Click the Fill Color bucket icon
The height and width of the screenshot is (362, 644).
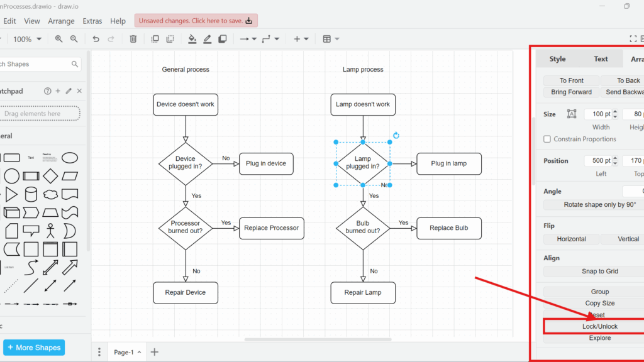pos(192,39)
